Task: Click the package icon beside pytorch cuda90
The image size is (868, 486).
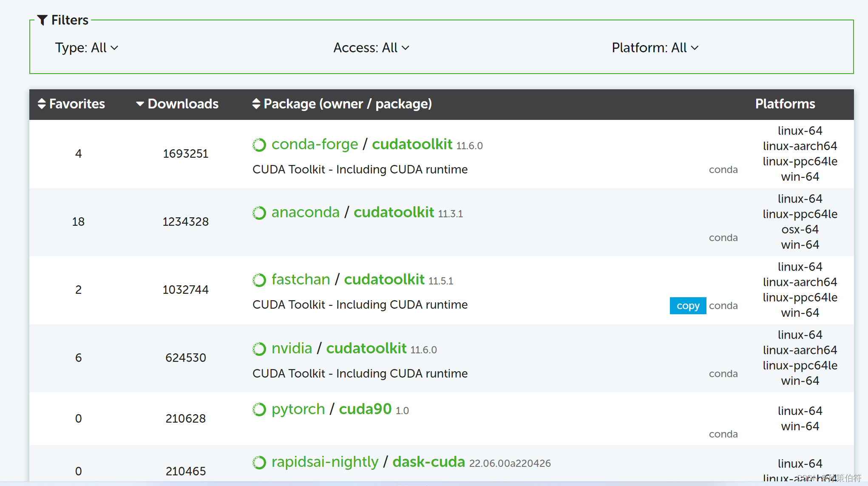Action: [x=259, y=410]
